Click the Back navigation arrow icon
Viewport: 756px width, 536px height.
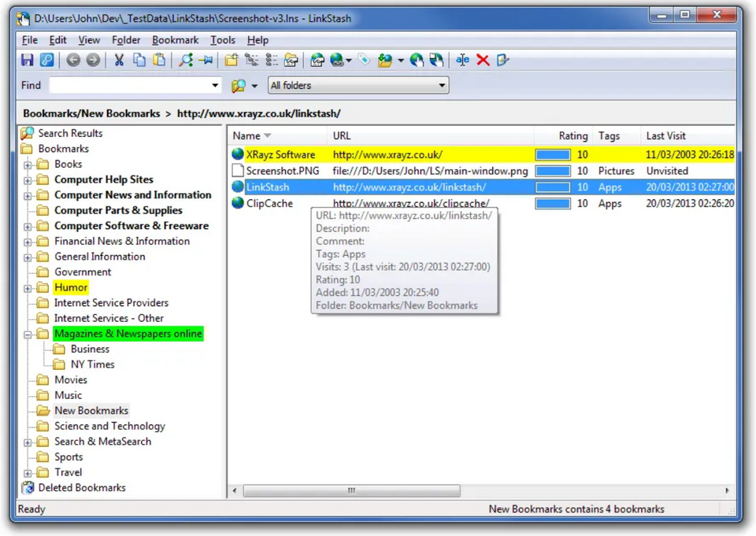(x=73, y=60)
